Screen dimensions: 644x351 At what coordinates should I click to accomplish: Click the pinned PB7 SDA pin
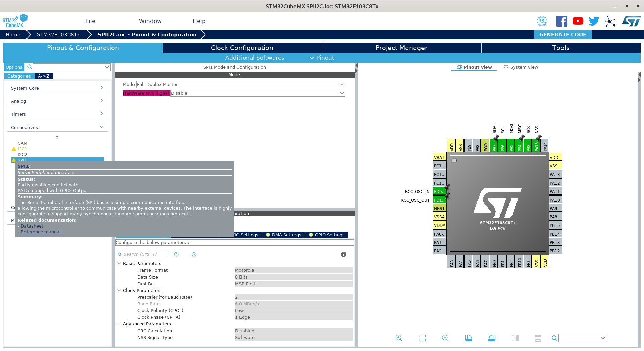click(494, 145)
